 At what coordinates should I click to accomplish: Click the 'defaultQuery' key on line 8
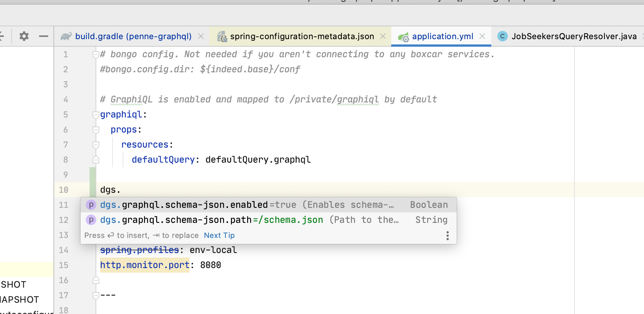coord(163,160)
